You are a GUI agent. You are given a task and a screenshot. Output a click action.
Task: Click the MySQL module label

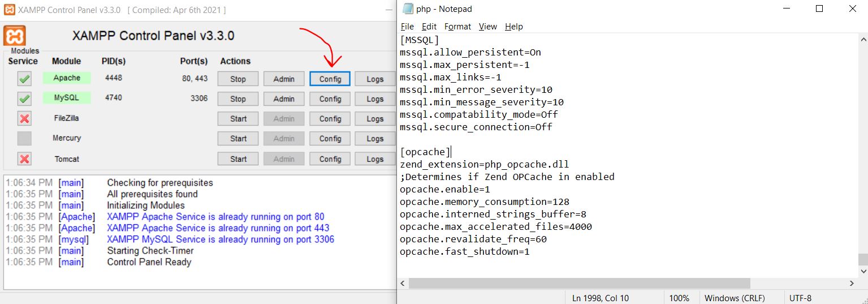pyautogui.click(x=67, y=98)
